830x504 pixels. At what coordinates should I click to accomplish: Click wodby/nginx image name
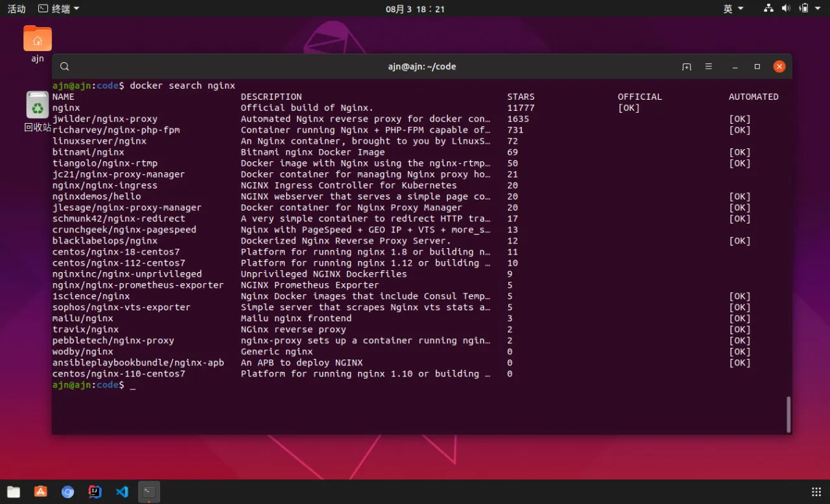click(x=83, y=351)
